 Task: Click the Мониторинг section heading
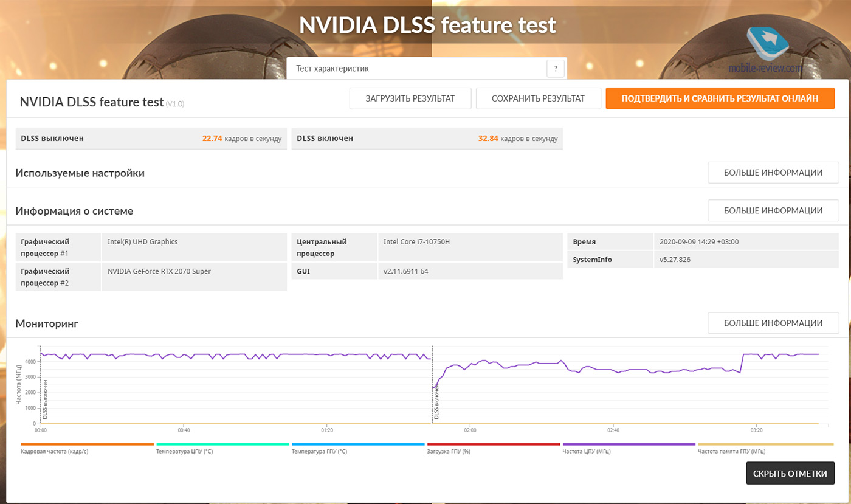point(47,324)
